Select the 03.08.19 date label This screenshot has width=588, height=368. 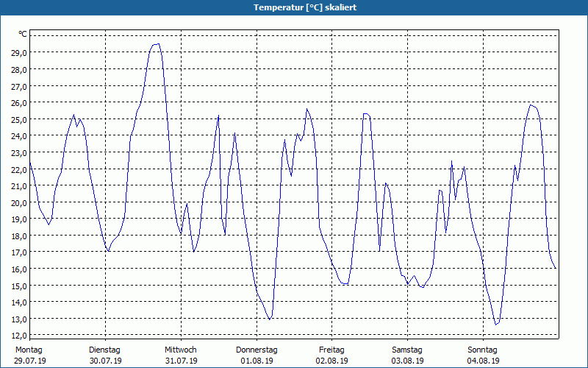[408, 361]
